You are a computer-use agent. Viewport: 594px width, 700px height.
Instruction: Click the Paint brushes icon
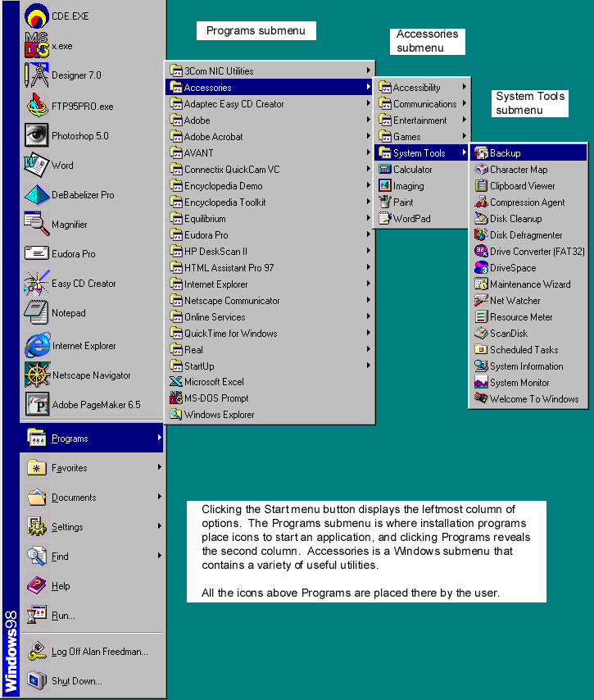pyautogui.click(x=385, y=202)
